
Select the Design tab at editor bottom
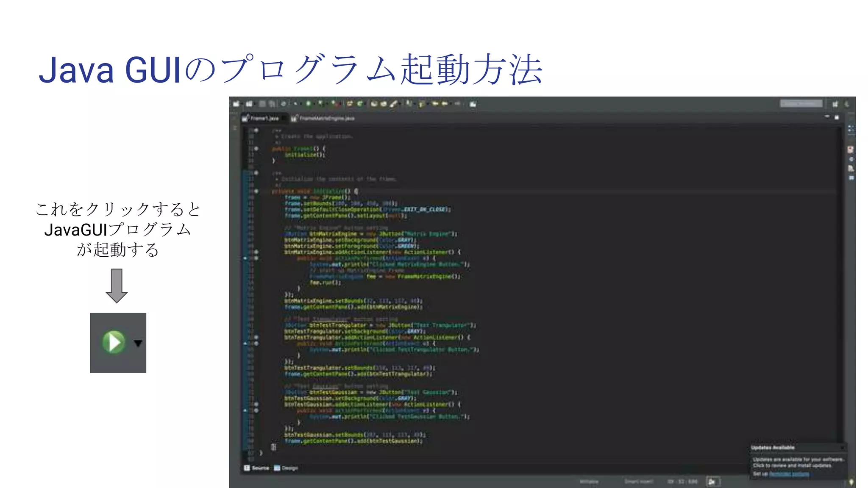[x=286, y=468]
